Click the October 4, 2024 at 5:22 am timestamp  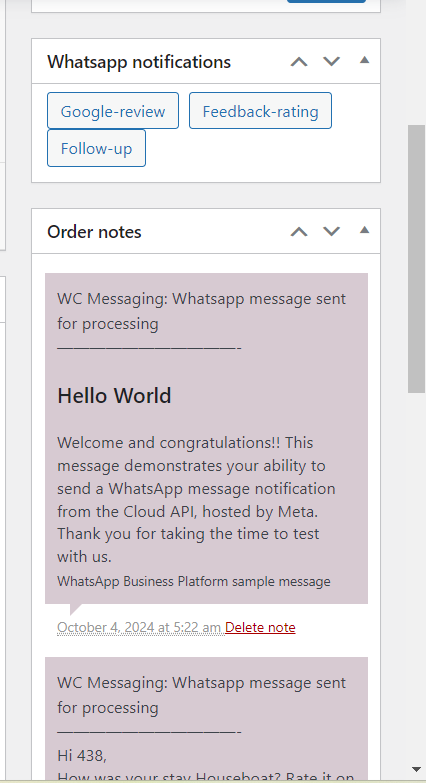pyautogui.click(x=139, y=627)
